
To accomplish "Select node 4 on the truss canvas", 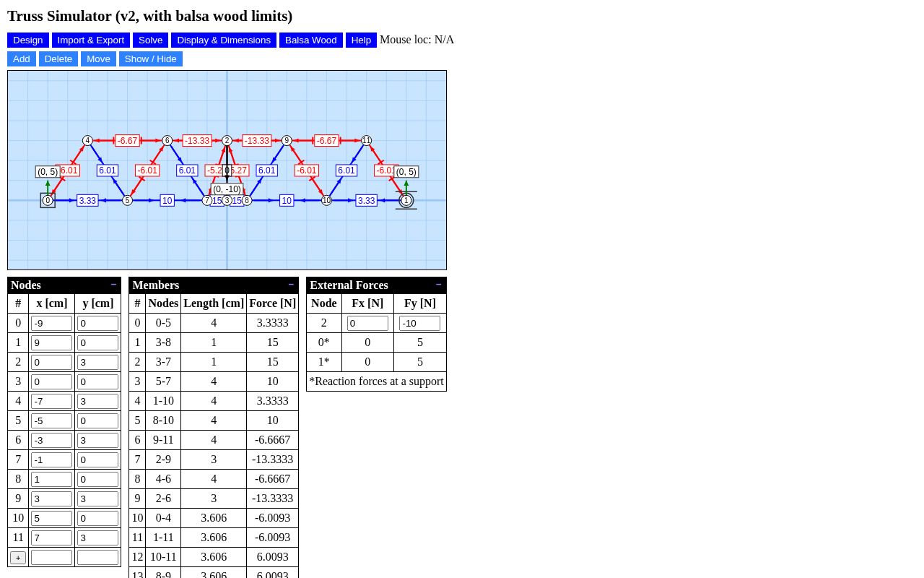I will [x=87, y=141].
